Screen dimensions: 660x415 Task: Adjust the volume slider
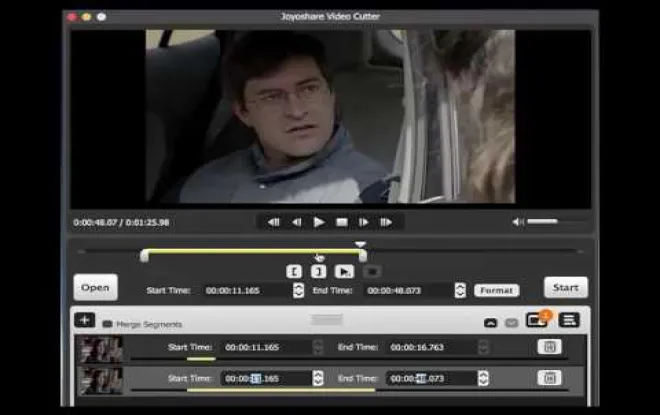pyautogui.click(x=556, y=221)
